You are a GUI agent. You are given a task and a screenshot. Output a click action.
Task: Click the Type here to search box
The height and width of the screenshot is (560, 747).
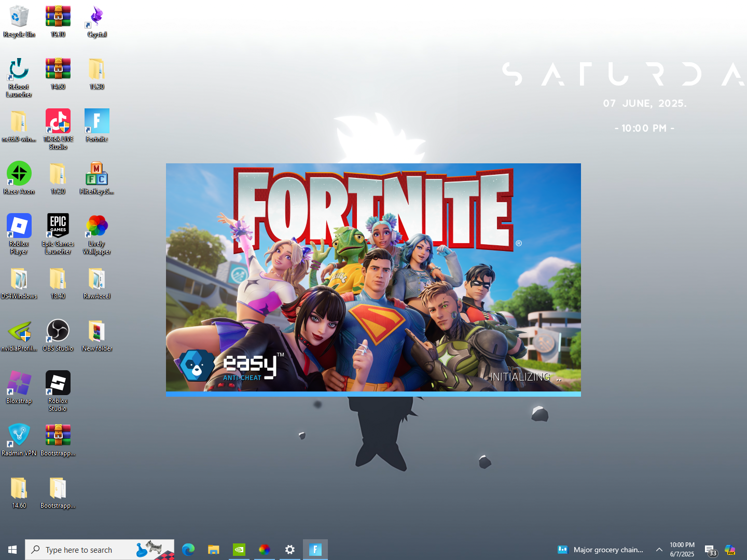tap(100, 550)
